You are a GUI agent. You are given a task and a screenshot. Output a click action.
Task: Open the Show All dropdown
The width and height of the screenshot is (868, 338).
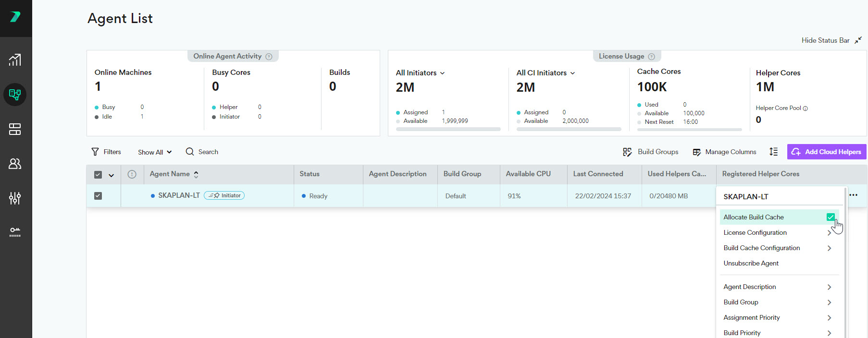[x=154, y=152]
